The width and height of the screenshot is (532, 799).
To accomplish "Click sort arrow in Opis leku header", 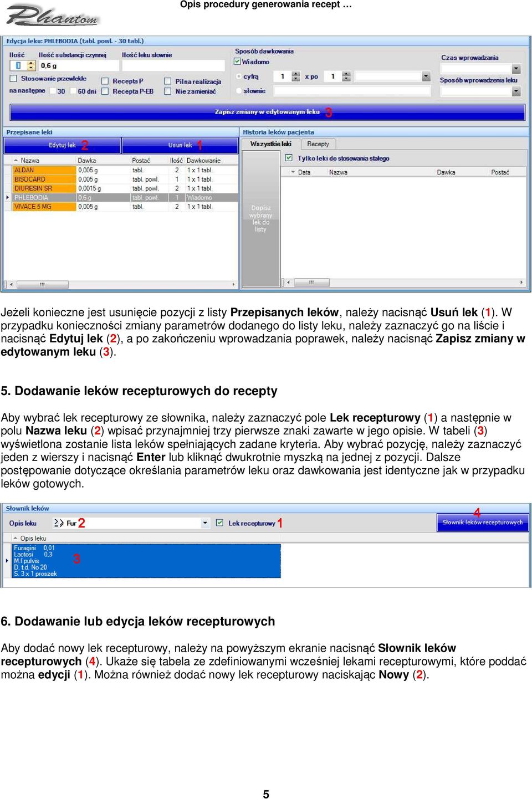I will pos(15,538).
